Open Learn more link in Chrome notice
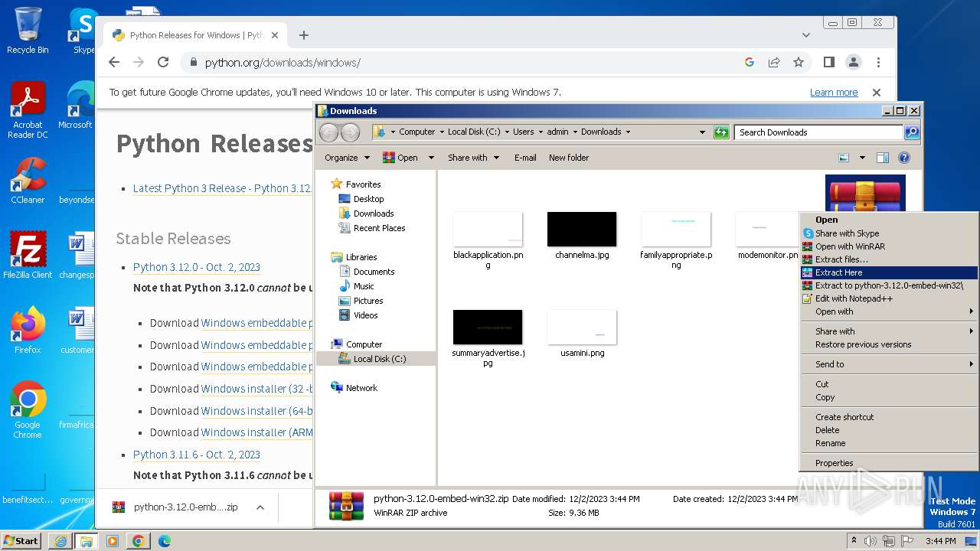 (834, 93)
